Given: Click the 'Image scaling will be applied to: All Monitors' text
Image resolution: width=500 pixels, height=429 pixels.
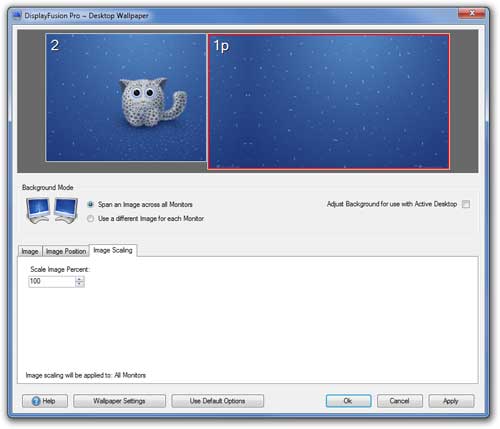Looking at the screenshot, I should click(86, 375).
